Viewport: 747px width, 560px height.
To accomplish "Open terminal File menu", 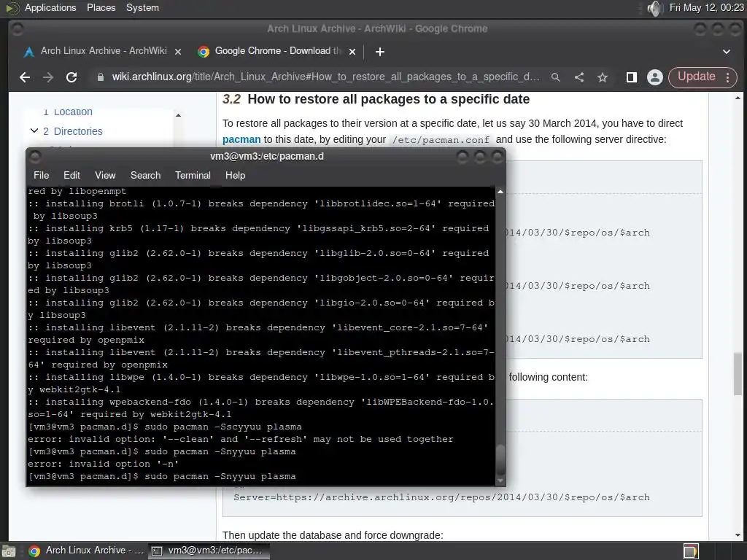I will (42, 175).
